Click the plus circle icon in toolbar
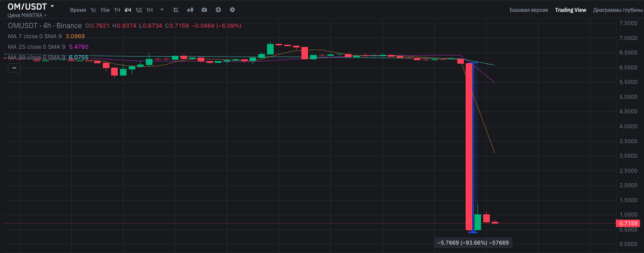Image resolution: width=644 pixels, height=253 pixels. point(218,10)
